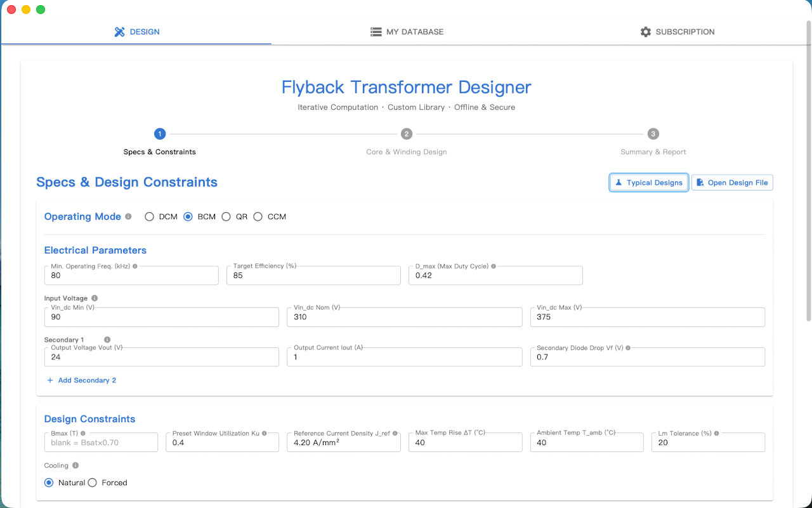
Task: Click Max Temp Rise ΔT field
Action: pyautogui.click(x=465, y=443)
